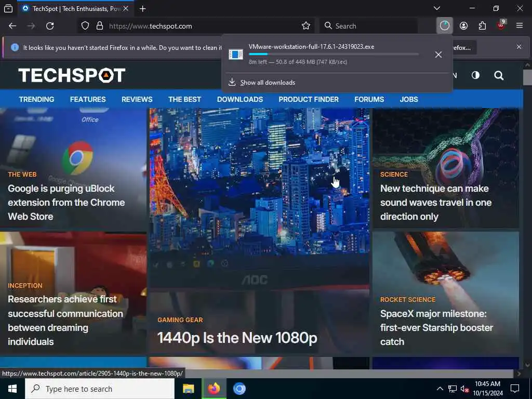The image size is (532, 399).
Task: Show hidden system tray icons
Action: pyautogui.click(x=440, y=389)
